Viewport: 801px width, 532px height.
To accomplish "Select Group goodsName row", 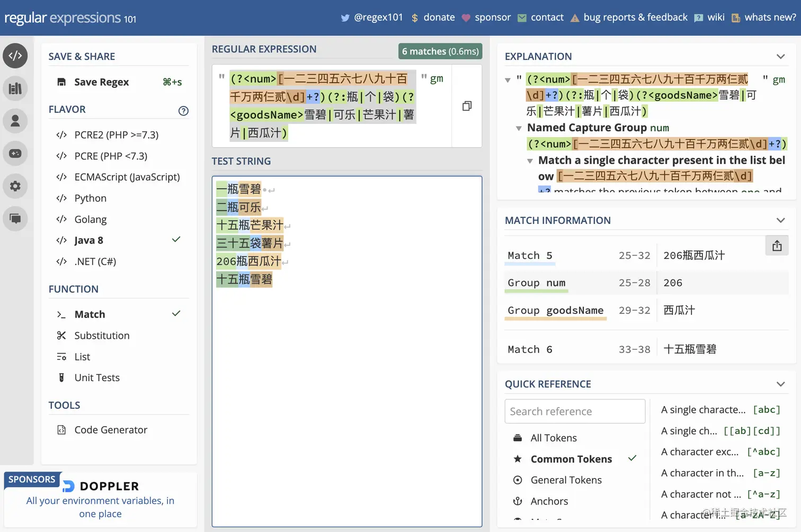I will (646, 311).
